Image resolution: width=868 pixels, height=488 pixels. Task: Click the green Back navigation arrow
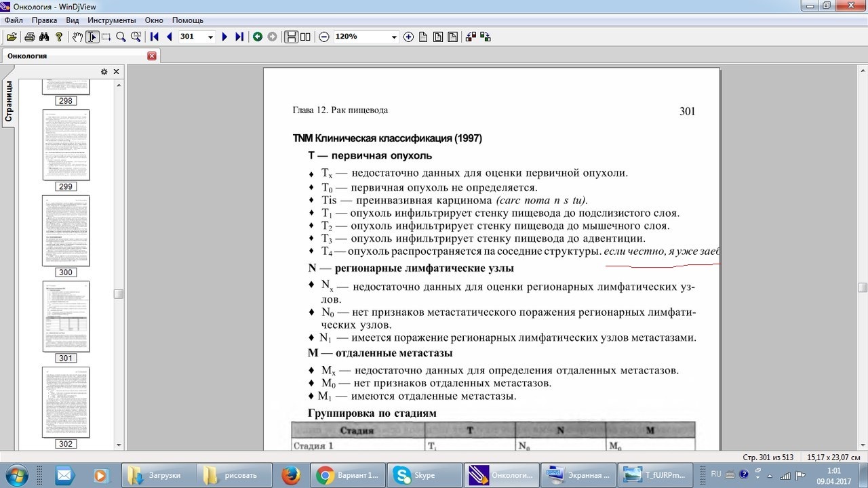(x=258, y=37)
